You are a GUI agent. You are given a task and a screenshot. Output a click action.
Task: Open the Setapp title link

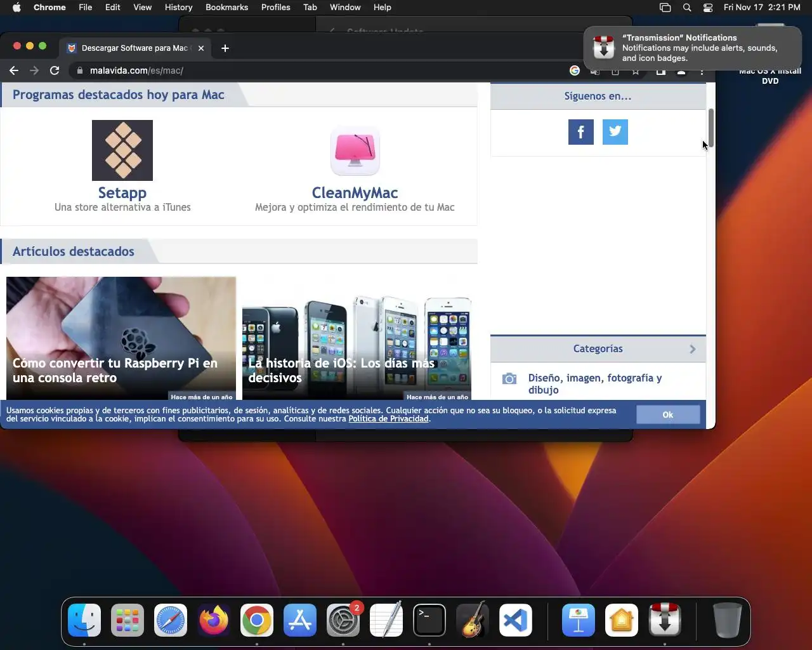pos(122,192)
